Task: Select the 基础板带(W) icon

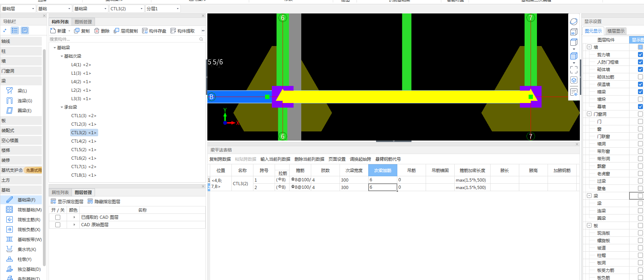Action: [x=10, y=240]
